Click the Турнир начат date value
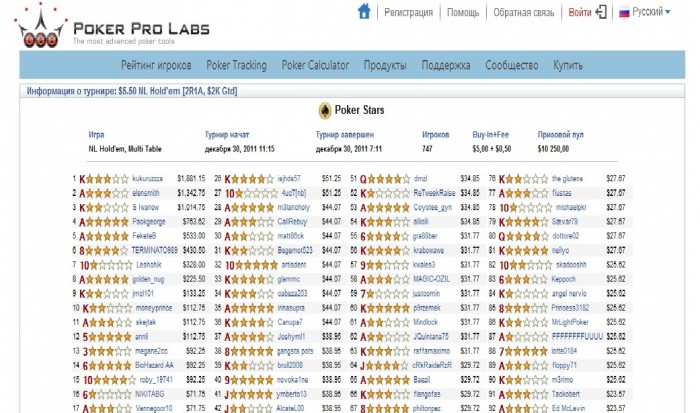700x413 pixels. click(x=240, y=149)
